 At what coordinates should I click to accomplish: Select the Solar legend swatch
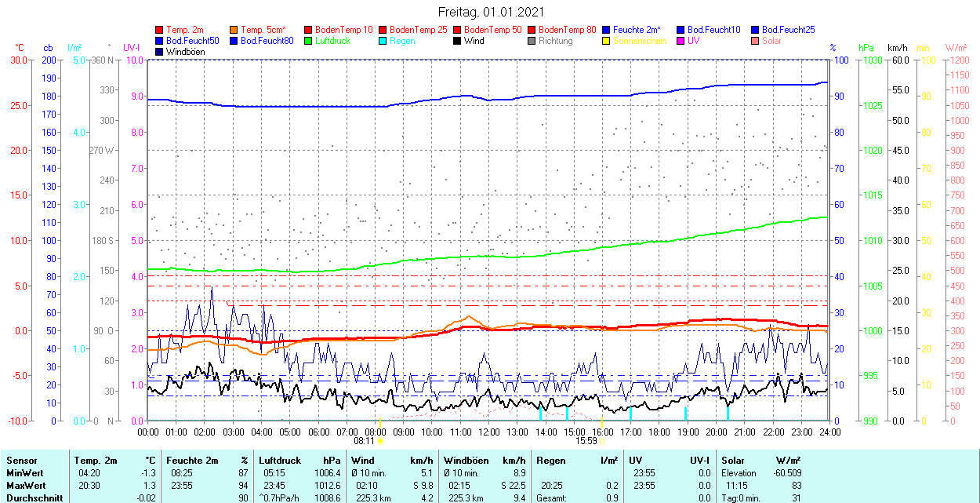(756, 41)
